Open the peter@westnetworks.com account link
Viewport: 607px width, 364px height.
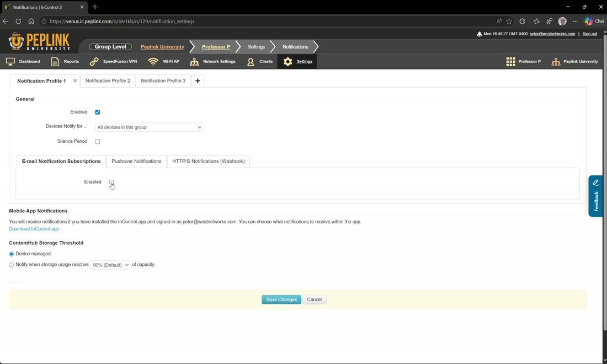(x=552, y=34)
